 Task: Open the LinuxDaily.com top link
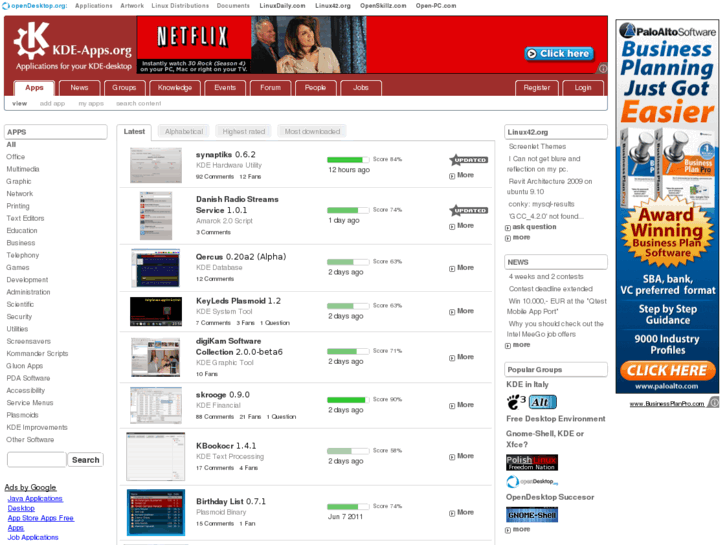(282, 6)
